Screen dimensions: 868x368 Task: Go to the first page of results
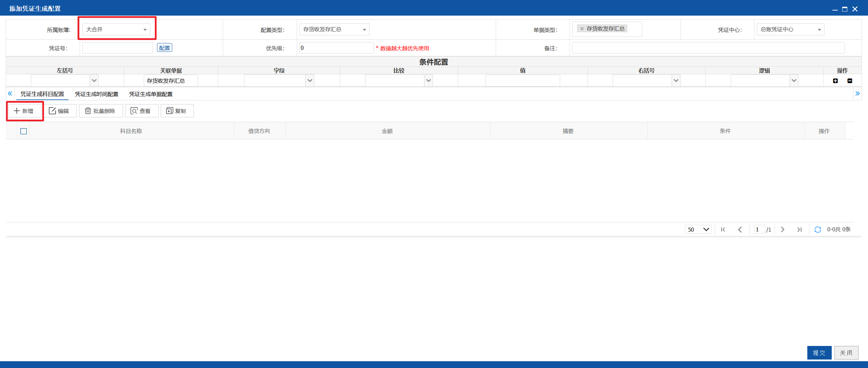(723, 230)
